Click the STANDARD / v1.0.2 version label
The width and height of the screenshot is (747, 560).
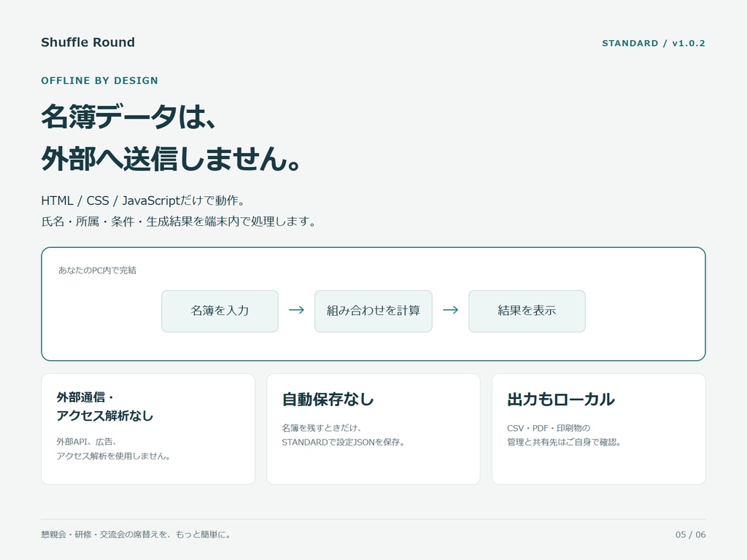click(x=653, y=43)
